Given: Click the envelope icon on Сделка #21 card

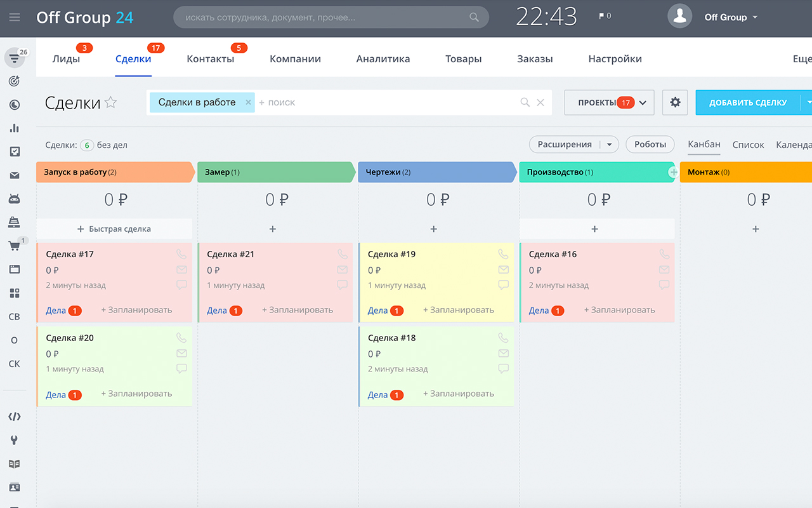Looking at the screenshot, I should point(343,269).
